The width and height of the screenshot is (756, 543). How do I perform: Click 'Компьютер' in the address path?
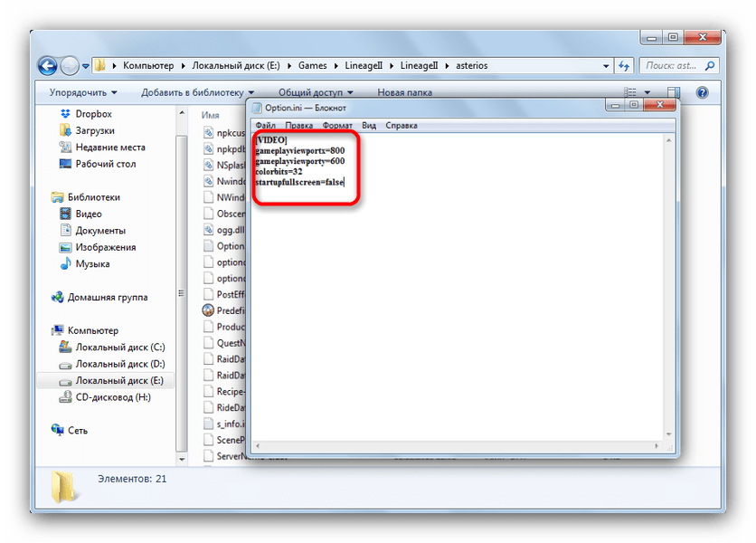(x=148, y=66)
